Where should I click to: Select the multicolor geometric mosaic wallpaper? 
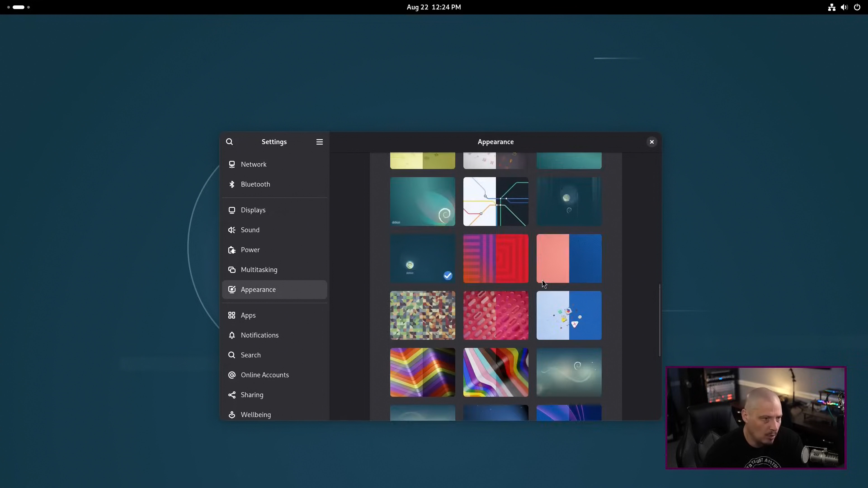pos(422,315)
